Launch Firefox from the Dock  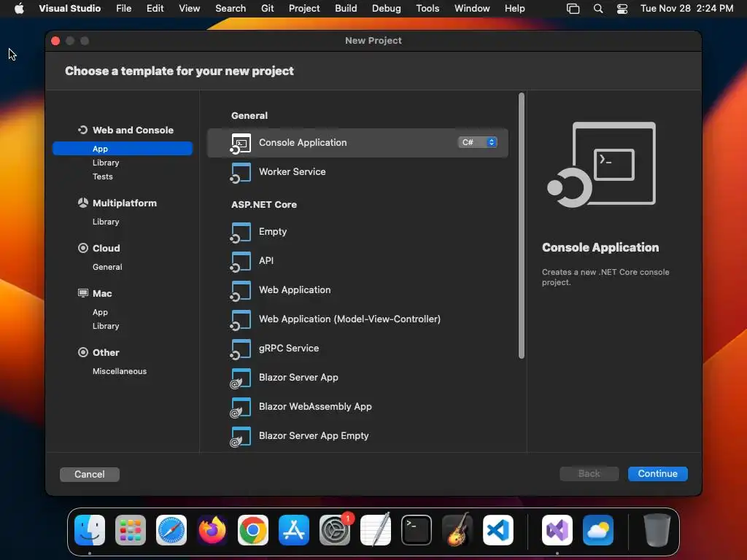pyautogui.click(x=212, y=530)
